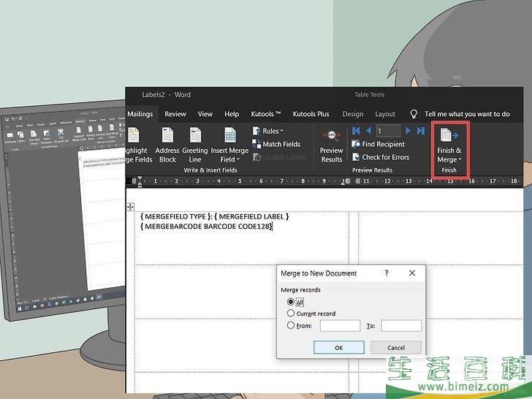Click Highlight Merge Fields icon
This screenshot has width=532, height=399.
point(133,135)
